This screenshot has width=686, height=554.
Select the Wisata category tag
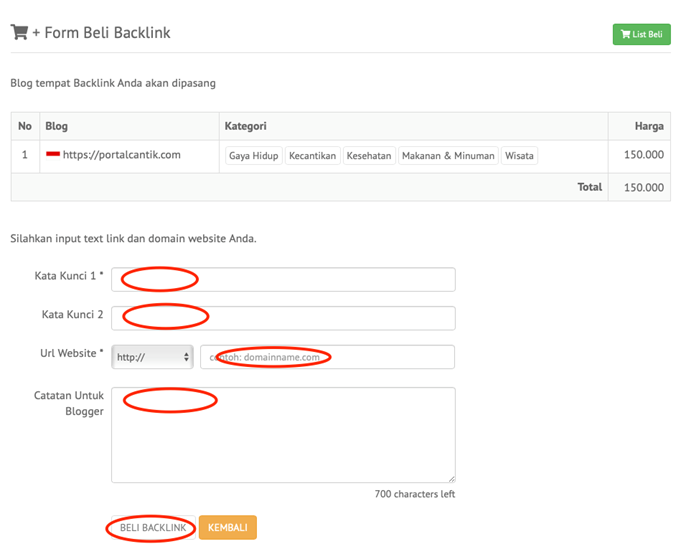pyautogui.click(x=519, y=156)
